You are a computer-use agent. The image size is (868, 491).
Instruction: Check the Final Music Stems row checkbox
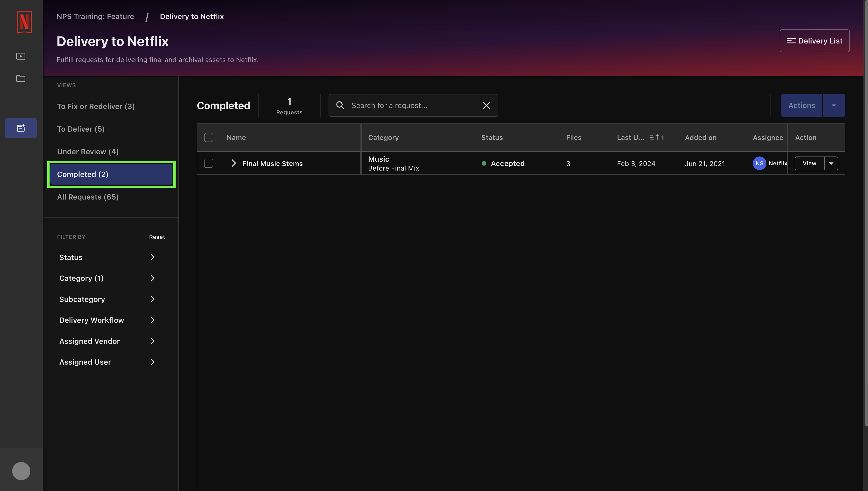coord(209,163)
